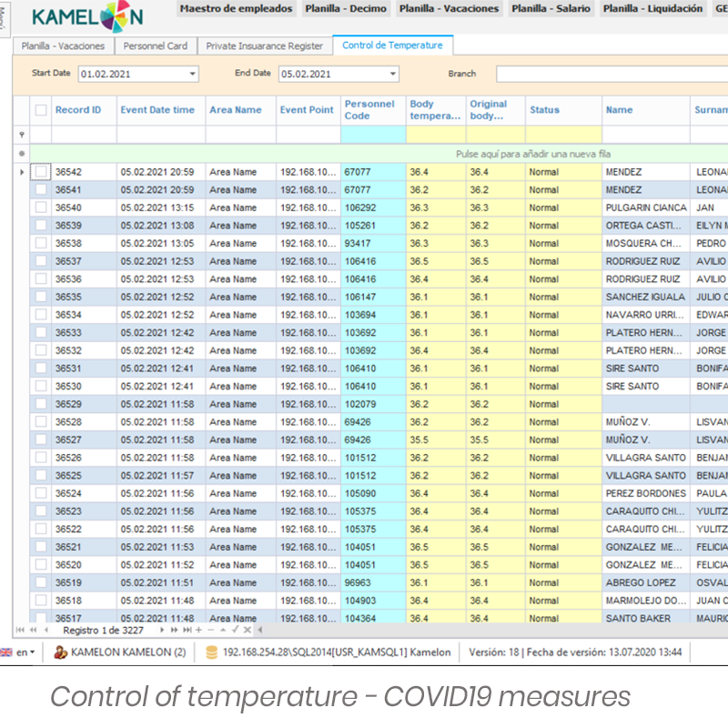Go to previous record in navigator
728x728 pixels.
click(x=46, y=630)
